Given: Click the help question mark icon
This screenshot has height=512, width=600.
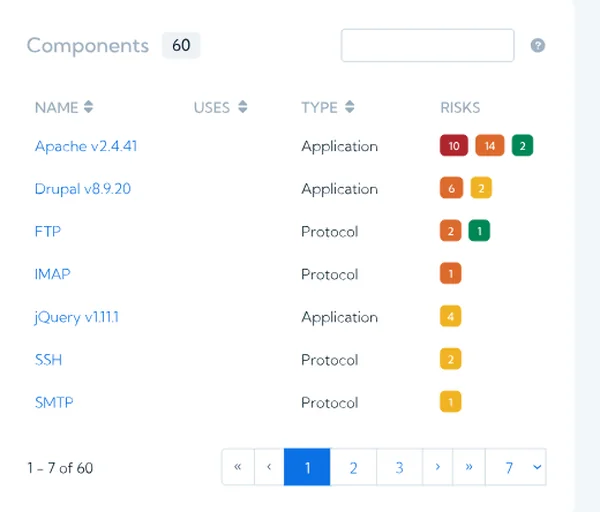Looking at the screenshot, I should pos(538,46).
